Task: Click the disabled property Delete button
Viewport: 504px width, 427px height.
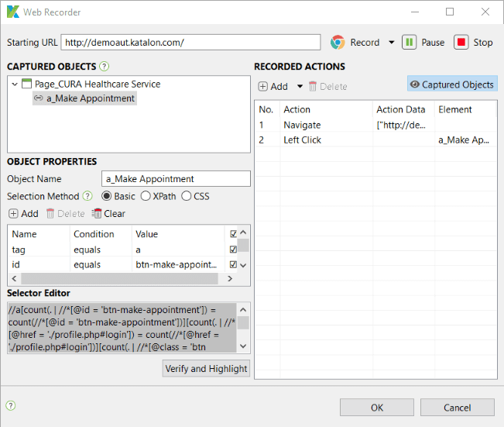Action: coord(66,214)
